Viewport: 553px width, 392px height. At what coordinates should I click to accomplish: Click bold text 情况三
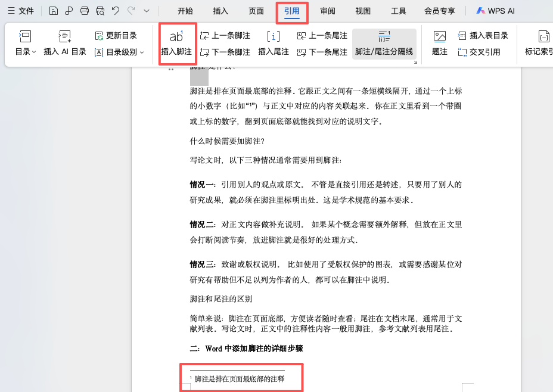pyautogui.click(x=202, y=265)
